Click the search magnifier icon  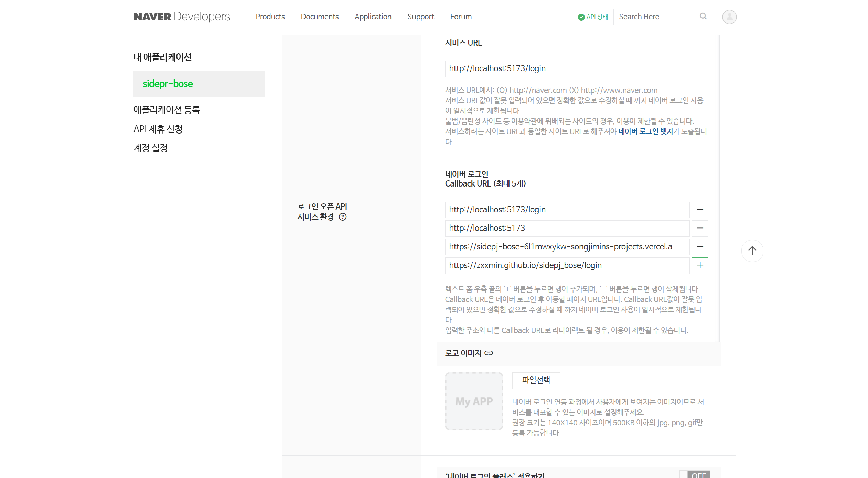coord(703,16)
